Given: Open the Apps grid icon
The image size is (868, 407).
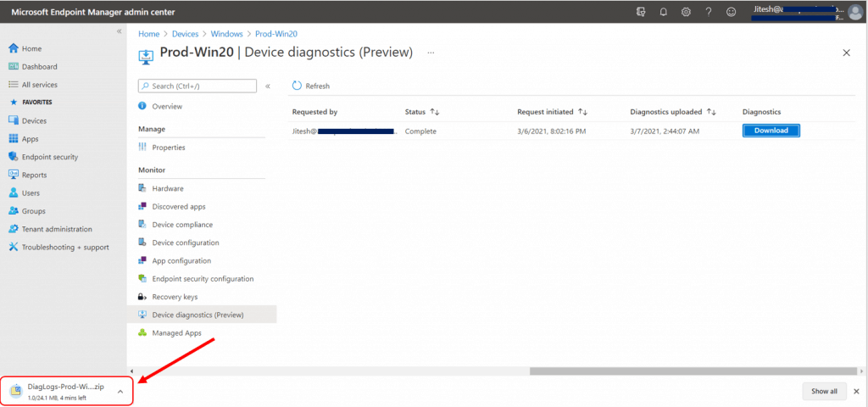Looking at the screenshot, I should tap(14, 139).
